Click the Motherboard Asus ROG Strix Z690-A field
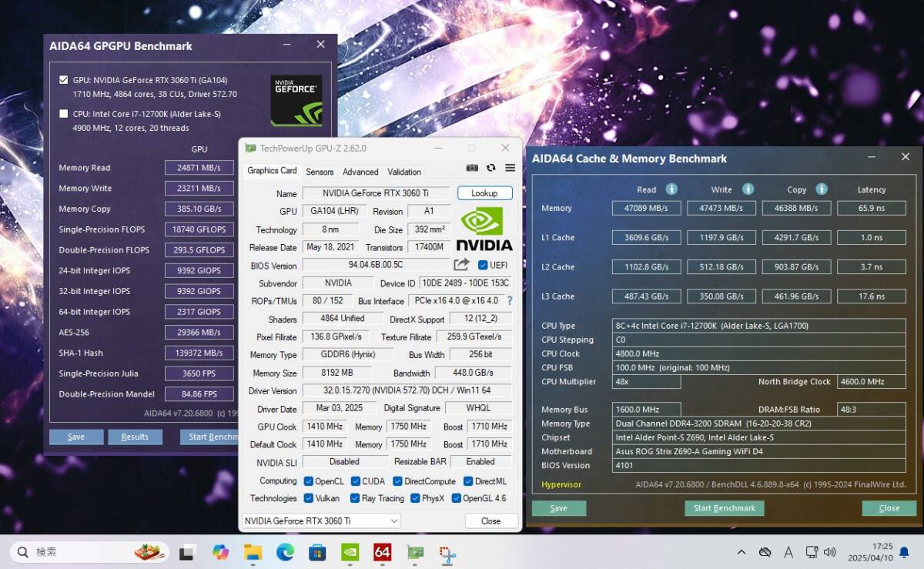 [x=758, y=451]
